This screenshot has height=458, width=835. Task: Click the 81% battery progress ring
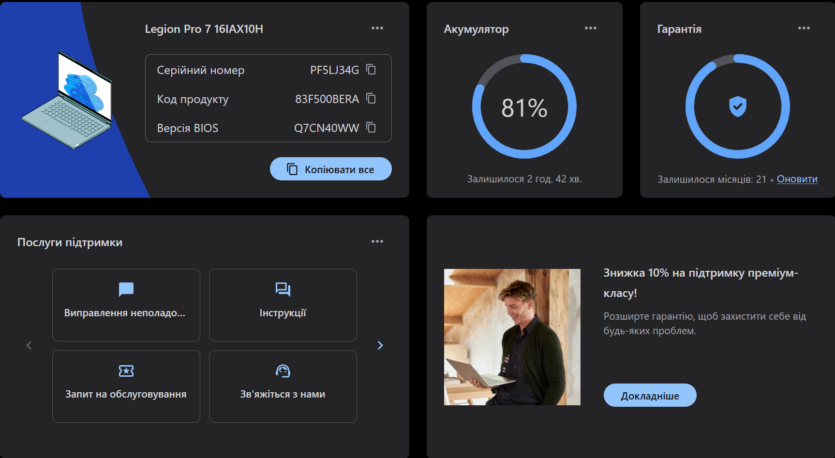click(x=524, y=107)
